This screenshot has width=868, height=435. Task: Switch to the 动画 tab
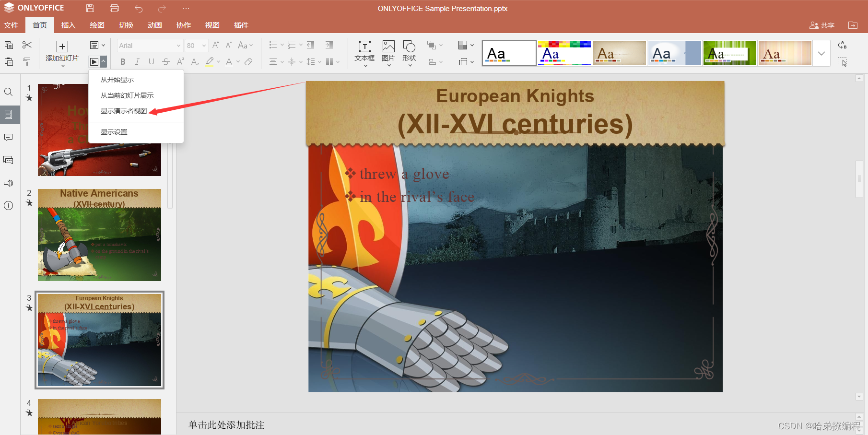click(x=154, y=25)
